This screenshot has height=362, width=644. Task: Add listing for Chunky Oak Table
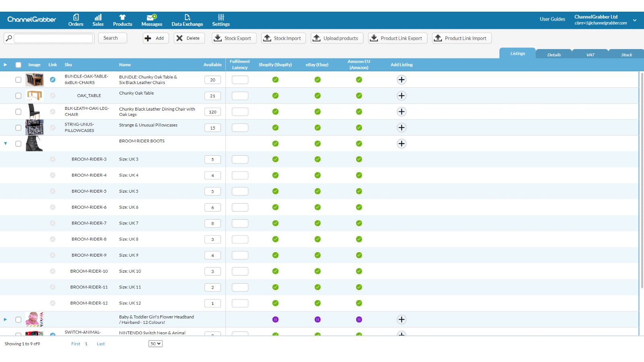click(401, 96)
